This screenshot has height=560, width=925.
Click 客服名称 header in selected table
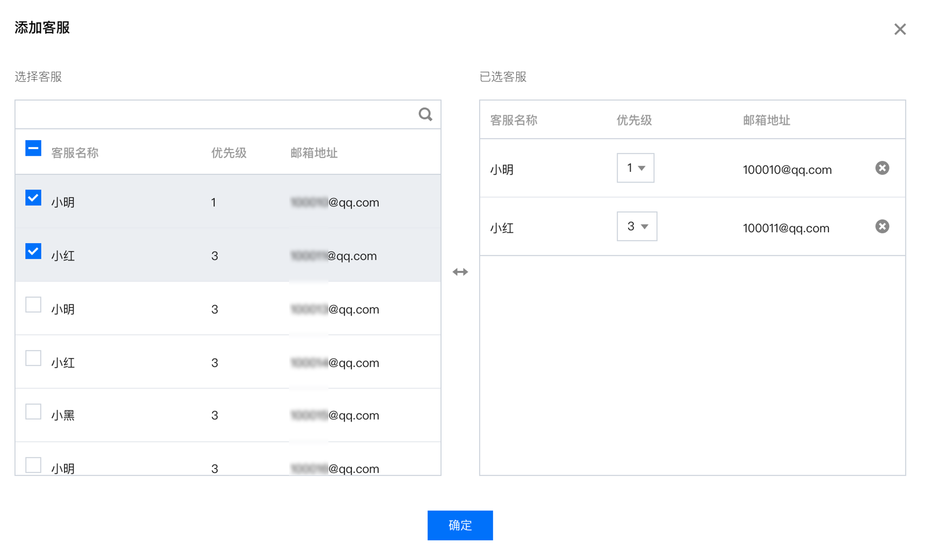(513, 120)
